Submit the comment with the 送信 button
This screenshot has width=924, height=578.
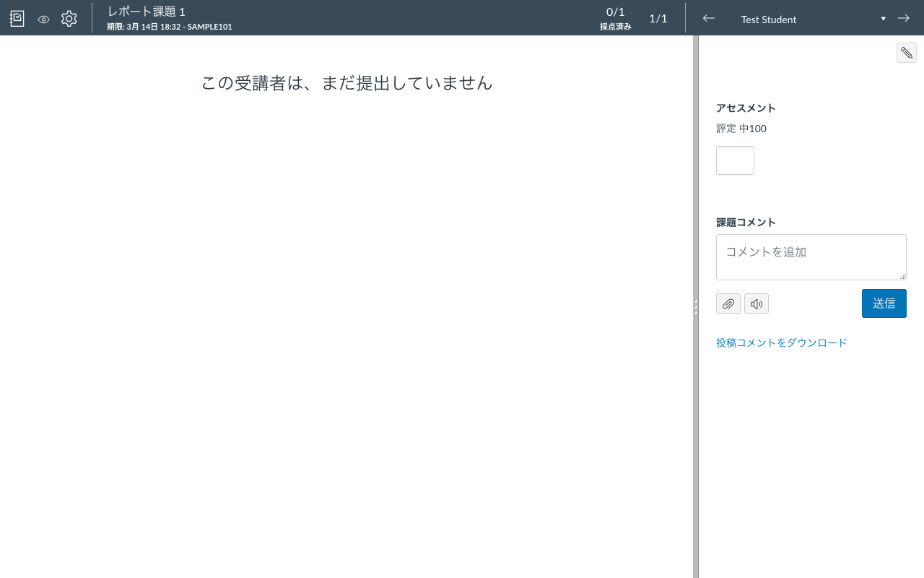tap(884, 303)
